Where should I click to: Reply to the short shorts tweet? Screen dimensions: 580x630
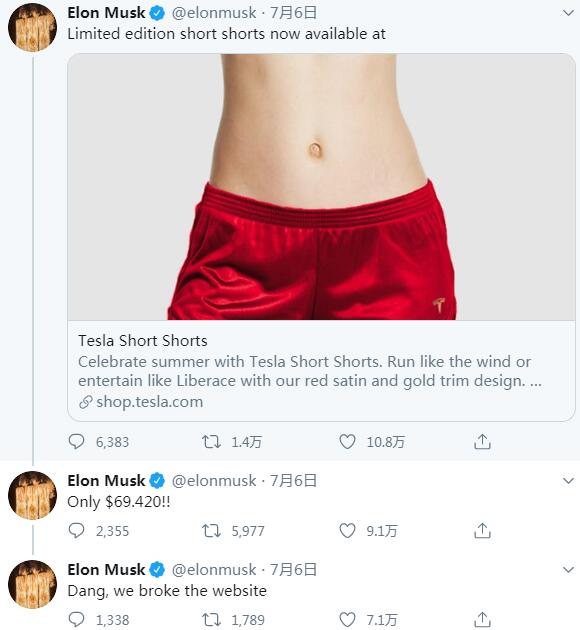tap(76, 442)
